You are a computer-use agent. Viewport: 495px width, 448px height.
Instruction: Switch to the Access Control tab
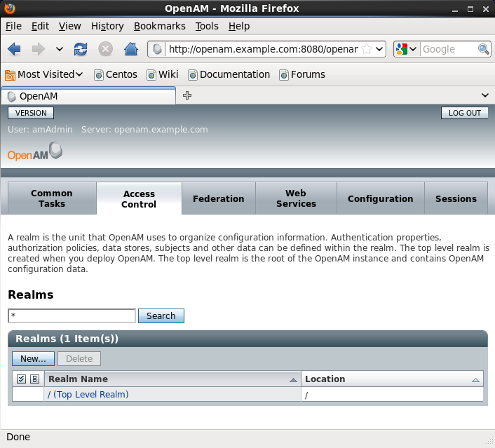[139, 199]
